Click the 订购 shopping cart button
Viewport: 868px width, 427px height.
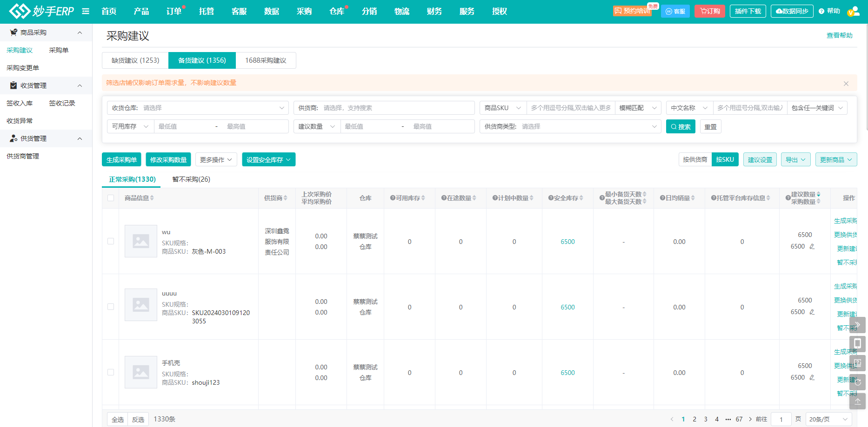[x=710, y=11]
